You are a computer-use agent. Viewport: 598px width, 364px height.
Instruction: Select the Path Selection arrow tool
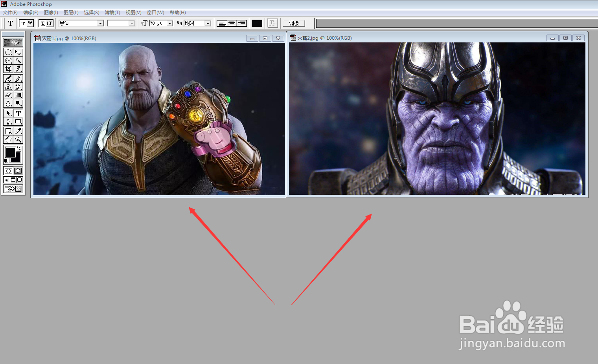8,113
